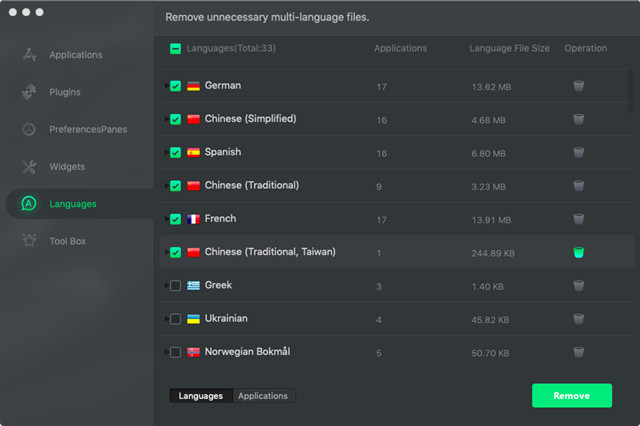The image size is (640, 426).
Task: Check the Ukrainian checkbox
Action: coord(176,319)
